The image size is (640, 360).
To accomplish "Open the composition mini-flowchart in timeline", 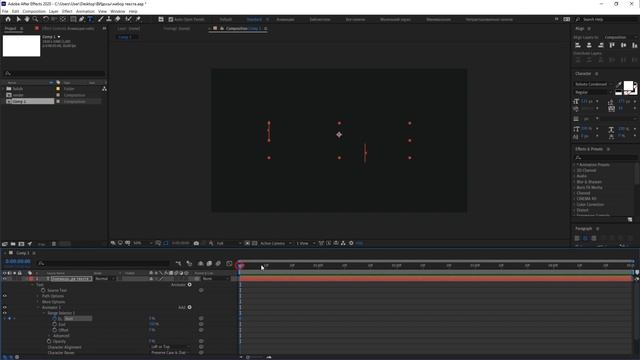I will [178, 264].
